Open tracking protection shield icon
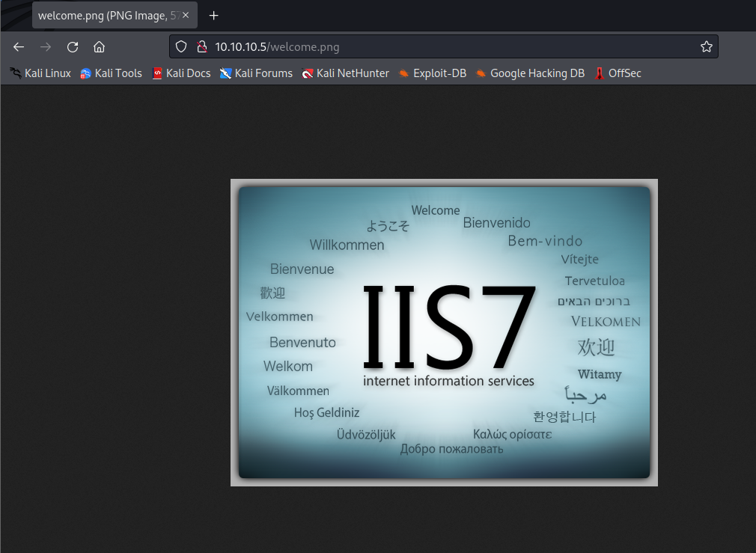 [181, 46]
